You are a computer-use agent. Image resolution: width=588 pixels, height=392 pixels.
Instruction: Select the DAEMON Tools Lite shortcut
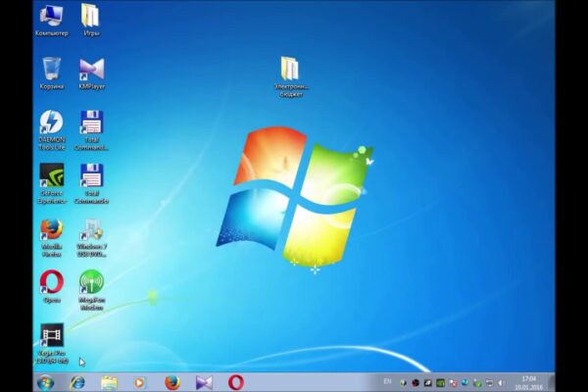point(51,123)
